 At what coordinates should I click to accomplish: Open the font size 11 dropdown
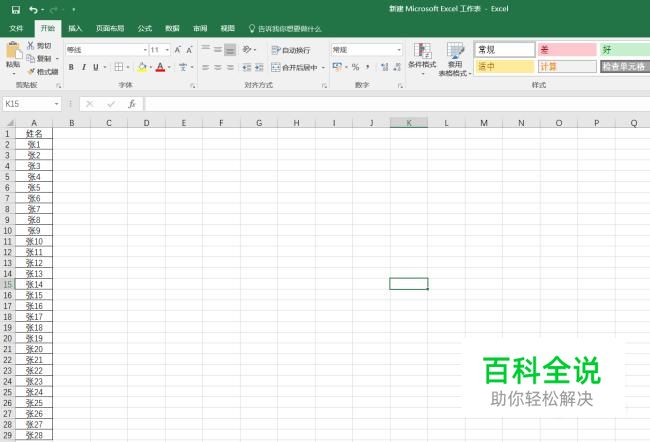tap(167, 50)
